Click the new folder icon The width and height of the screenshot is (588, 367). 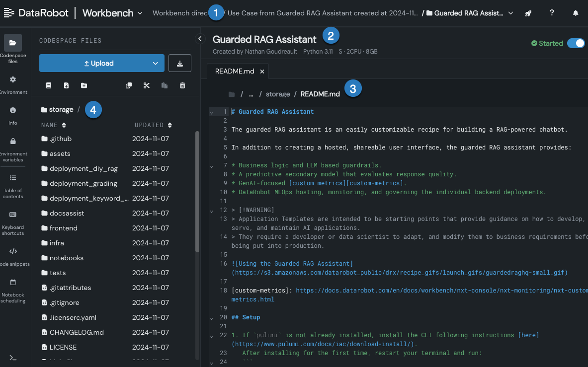tap(84, 85)
